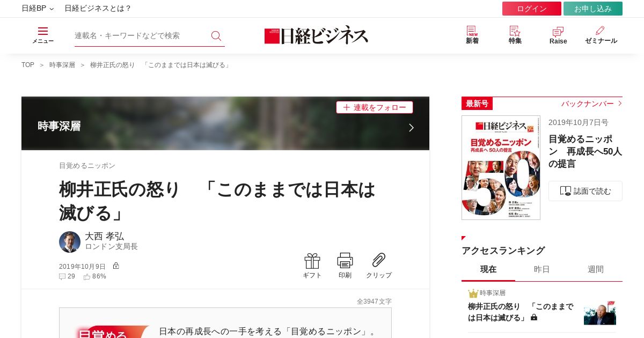Viewport: 644px width, 338px height.
Task: Open バックナンバー link with arrow
Action: (x=591, y=104)
